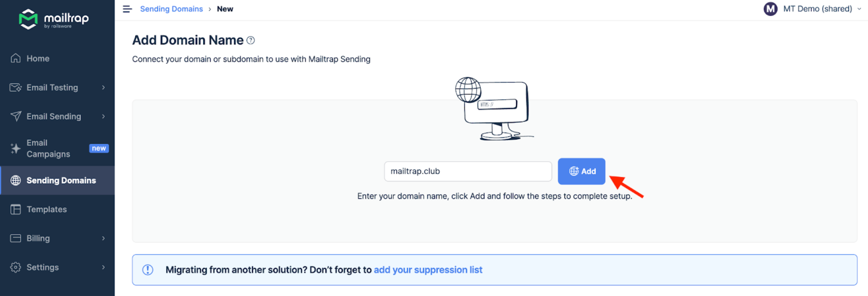This screenshot has height=296, width=868.
Task: Click the domain name input field
Action: point(468,171)
